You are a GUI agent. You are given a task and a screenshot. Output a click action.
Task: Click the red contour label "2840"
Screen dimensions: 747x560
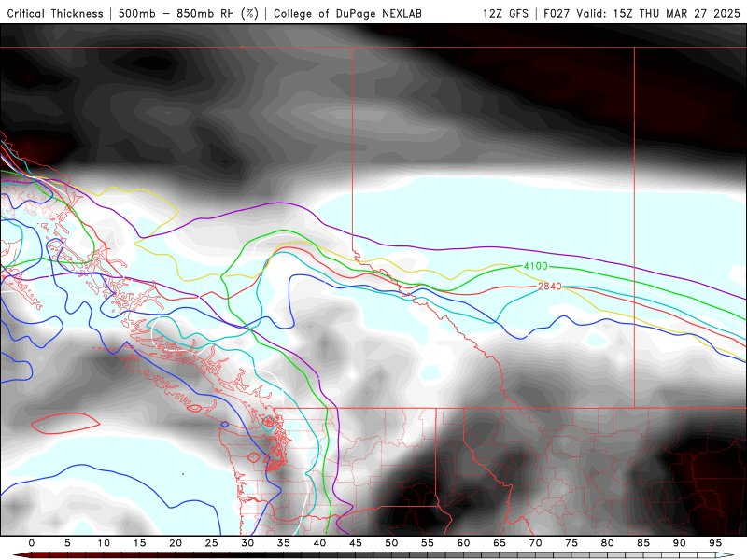pos(550,287)
